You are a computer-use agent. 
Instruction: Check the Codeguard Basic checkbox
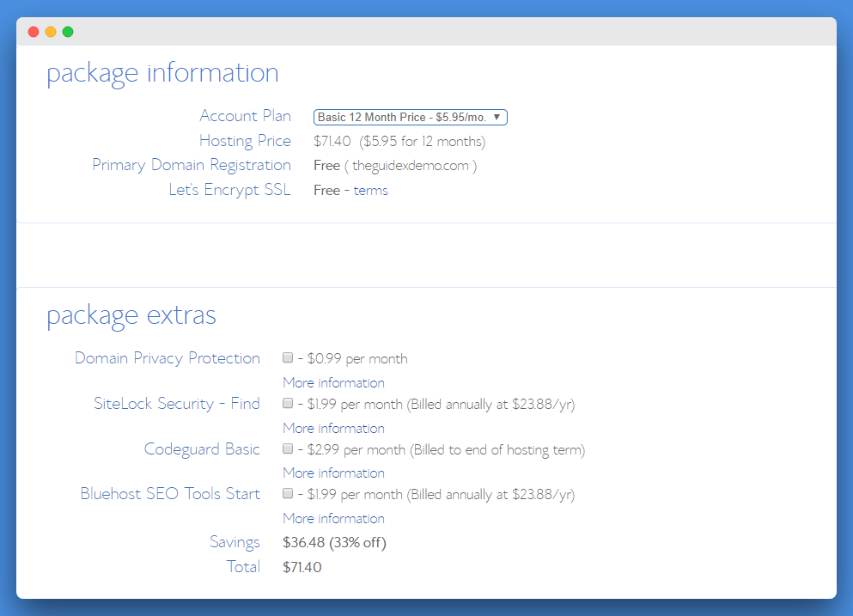pyautogui.click(x=288, y=449)
